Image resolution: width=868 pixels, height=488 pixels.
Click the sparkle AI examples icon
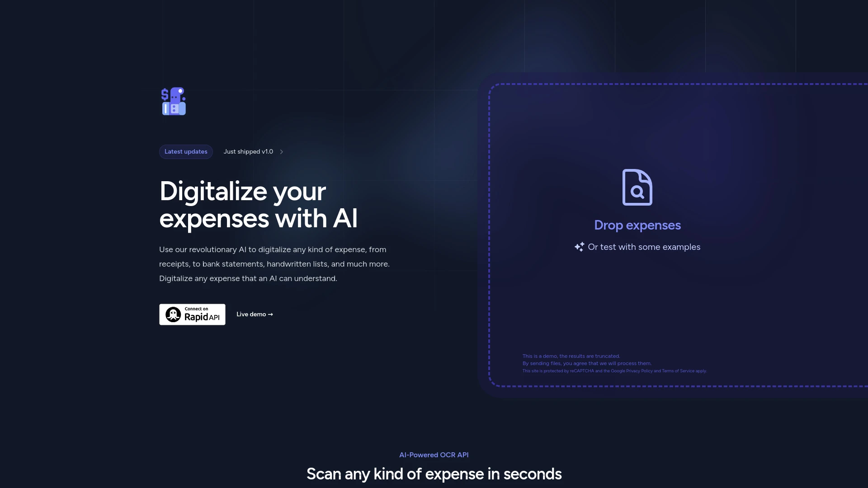(579, 247)
